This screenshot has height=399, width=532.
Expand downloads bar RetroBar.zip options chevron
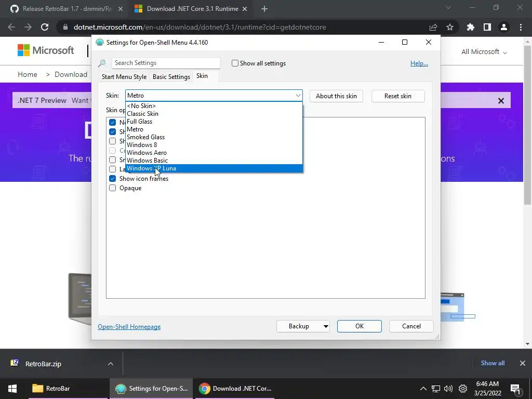pos(111,364)
